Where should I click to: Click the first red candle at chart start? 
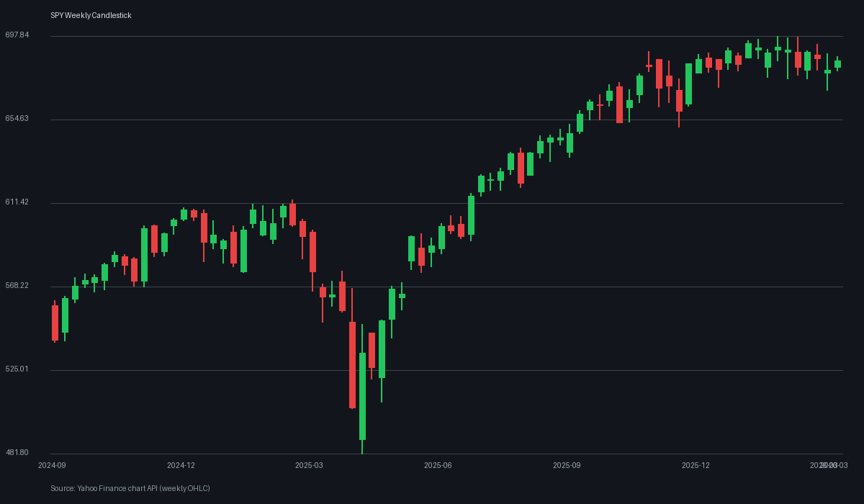[55, 323]
